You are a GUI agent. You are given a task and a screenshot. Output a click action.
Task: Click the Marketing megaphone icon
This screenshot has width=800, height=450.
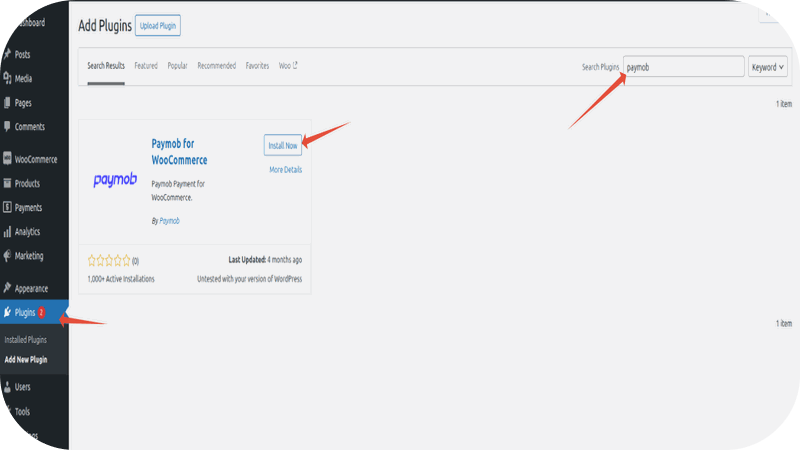click(x=7, y=256)
